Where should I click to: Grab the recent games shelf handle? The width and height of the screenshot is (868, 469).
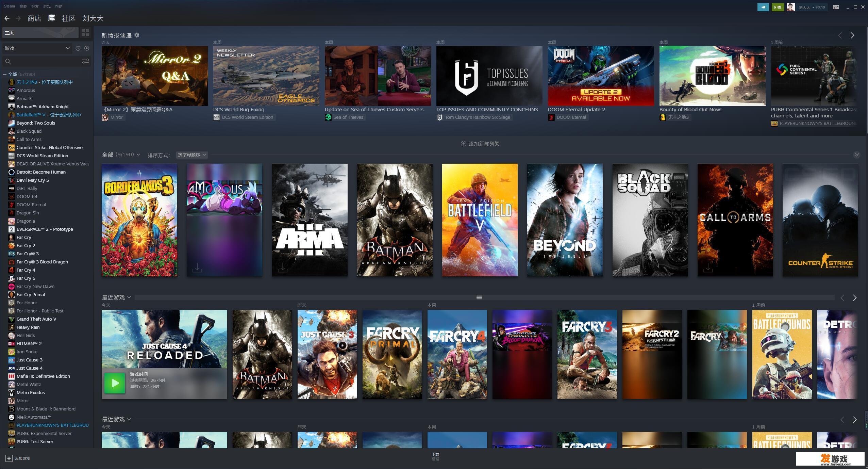pos(479,297)
